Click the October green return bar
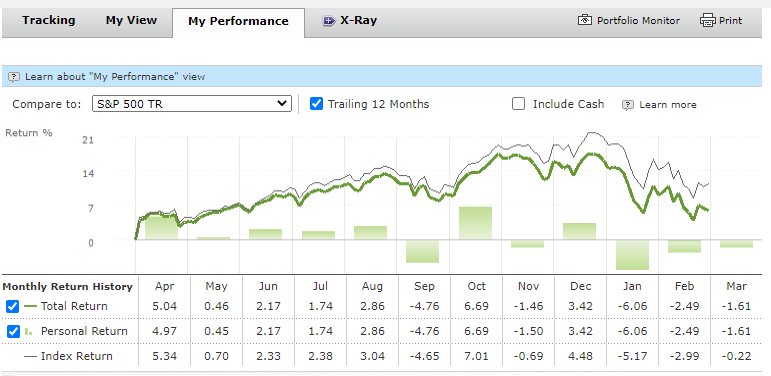 pos(475,223)
